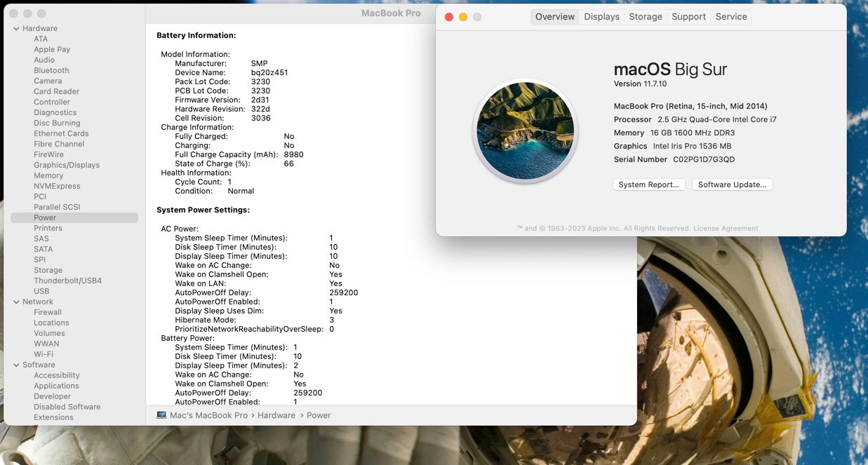Open the Storage tab
Viewport: 868px width, 465px height.
coord(645,17)
